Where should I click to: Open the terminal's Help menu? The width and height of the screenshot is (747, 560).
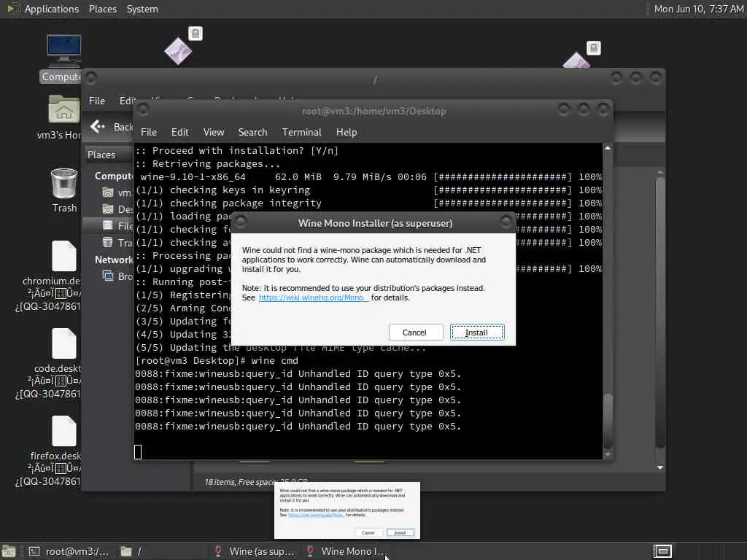coord(347,133)
